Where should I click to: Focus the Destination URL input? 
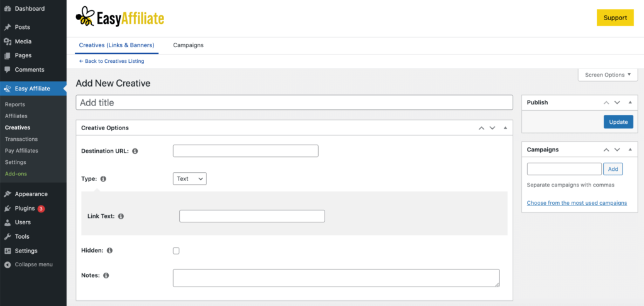[246, 151]
